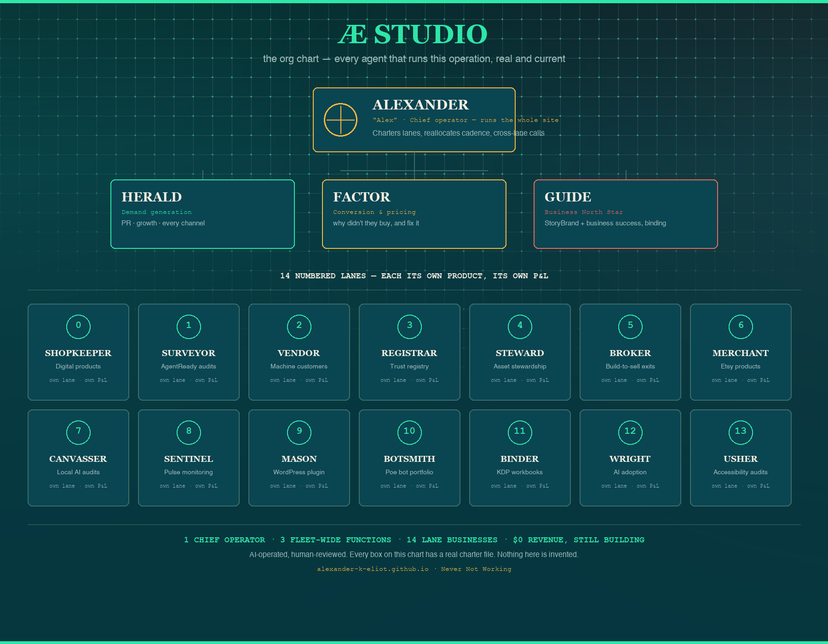Click the SENTINEL lane title

click(x=189, y=459)
